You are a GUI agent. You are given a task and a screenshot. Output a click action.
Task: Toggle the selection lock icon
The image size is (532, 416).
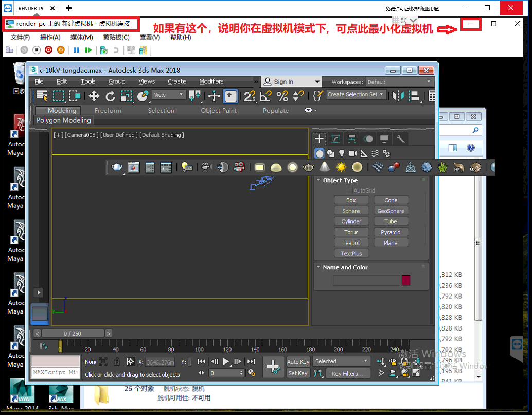coord(117,361)
